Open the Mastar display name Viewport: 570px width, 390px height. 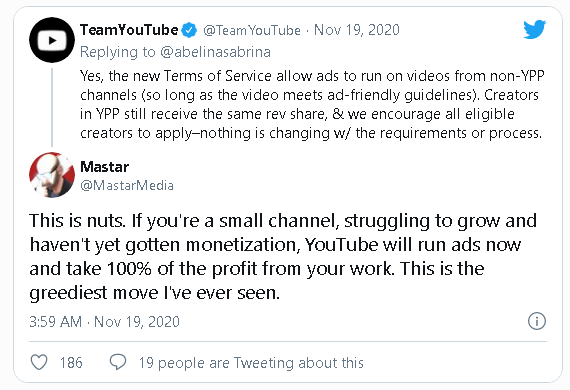(104, 167)
